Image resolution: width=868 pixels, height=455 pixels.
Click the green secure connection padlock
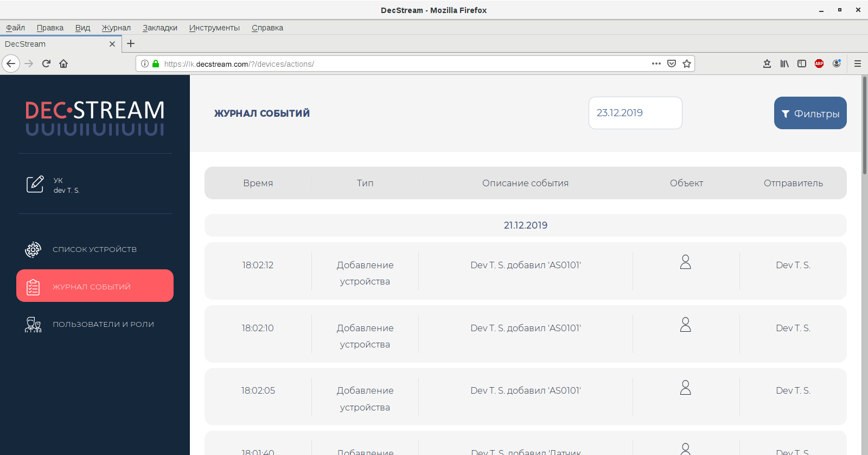(x=156, y=64)
